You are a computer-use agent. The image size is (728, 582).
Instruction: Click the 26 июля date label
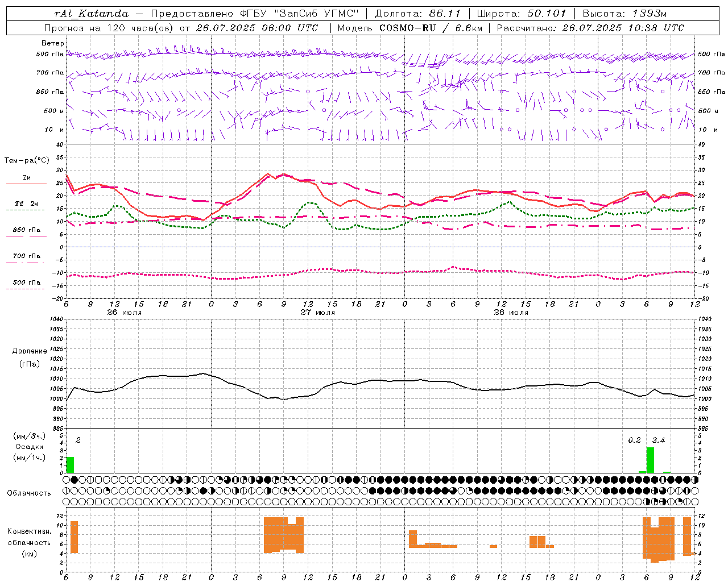(x=124, y=312)
